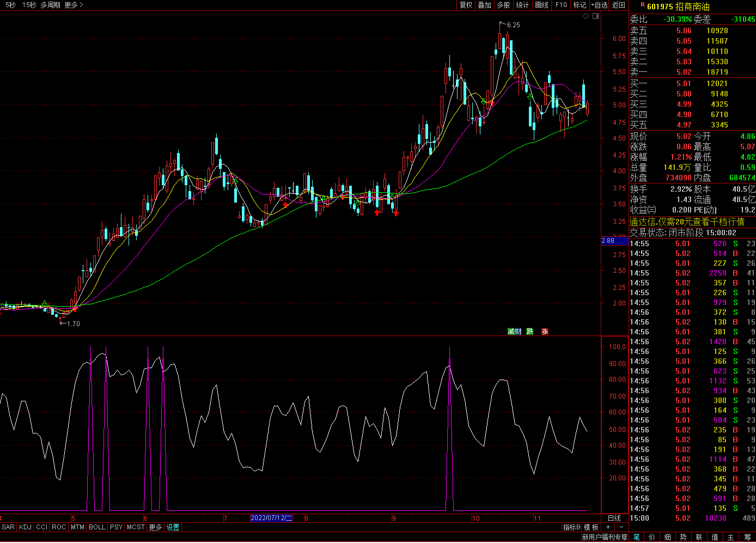Image resolution: width=756 pixels, height=543 pixels.
Task: Open 模板 template menu
Action: 591,527
